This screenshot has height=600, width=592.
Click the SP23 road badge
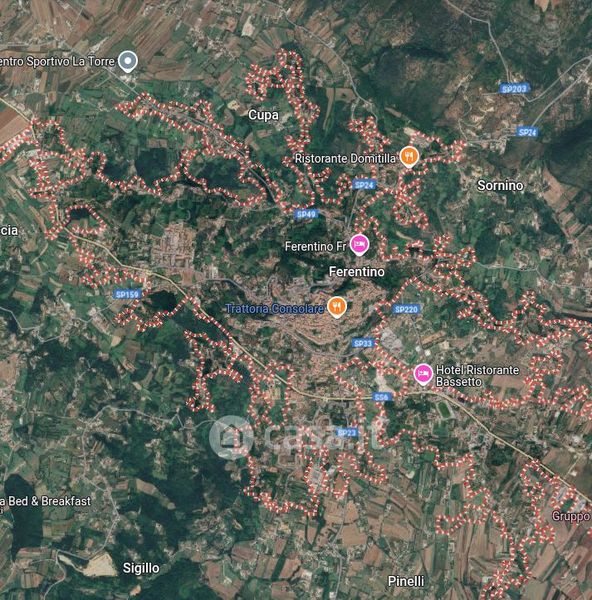[347, 433]
